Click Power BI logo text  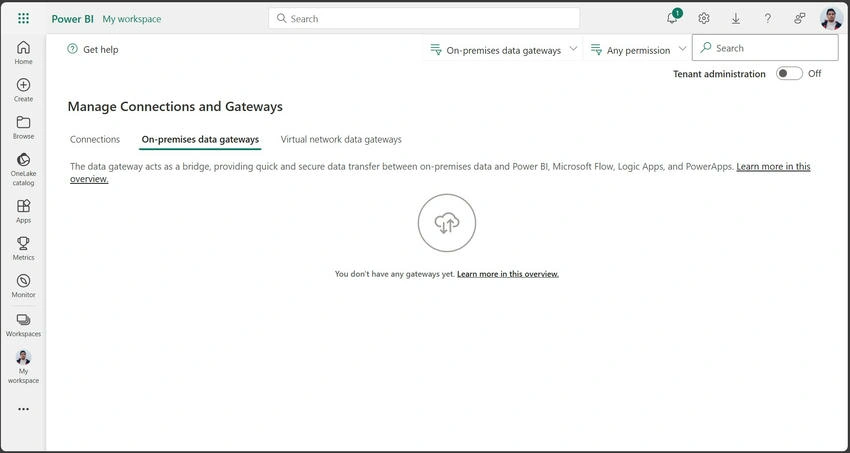pos(73,19)
